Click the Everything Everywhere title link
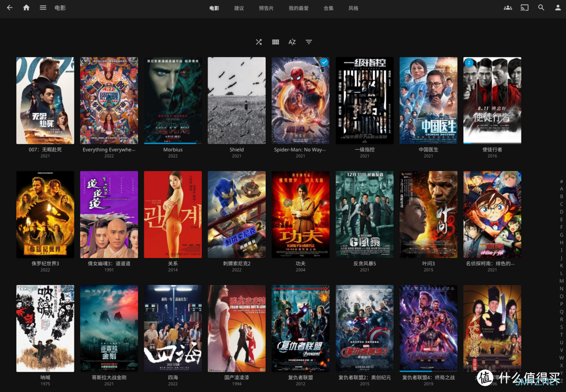Image resolution: width=566 pixels, height=392 pixels. point(109,149)
